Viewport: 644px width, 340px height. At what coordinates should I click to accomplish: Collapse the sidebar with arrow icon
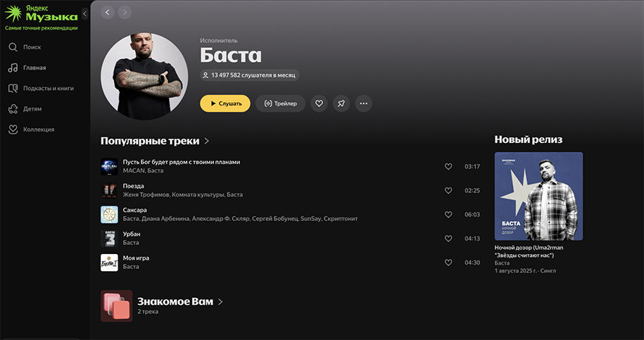coord(85,13)
